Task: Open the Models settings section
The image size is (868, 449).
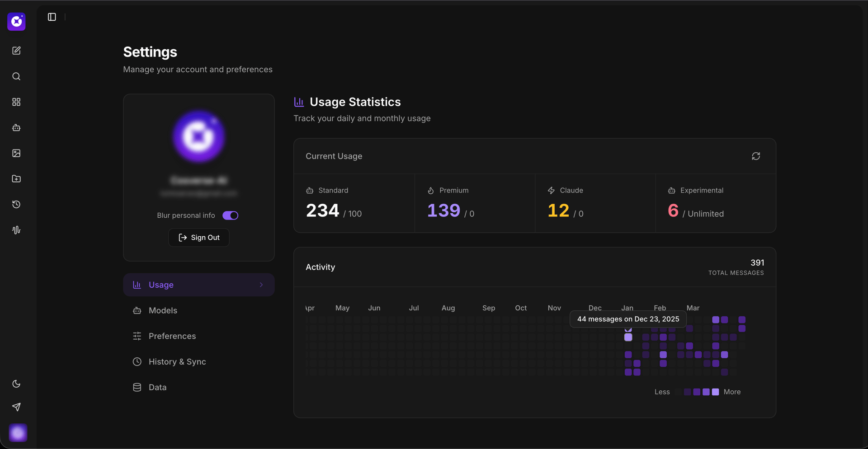Action: point(163,310)
